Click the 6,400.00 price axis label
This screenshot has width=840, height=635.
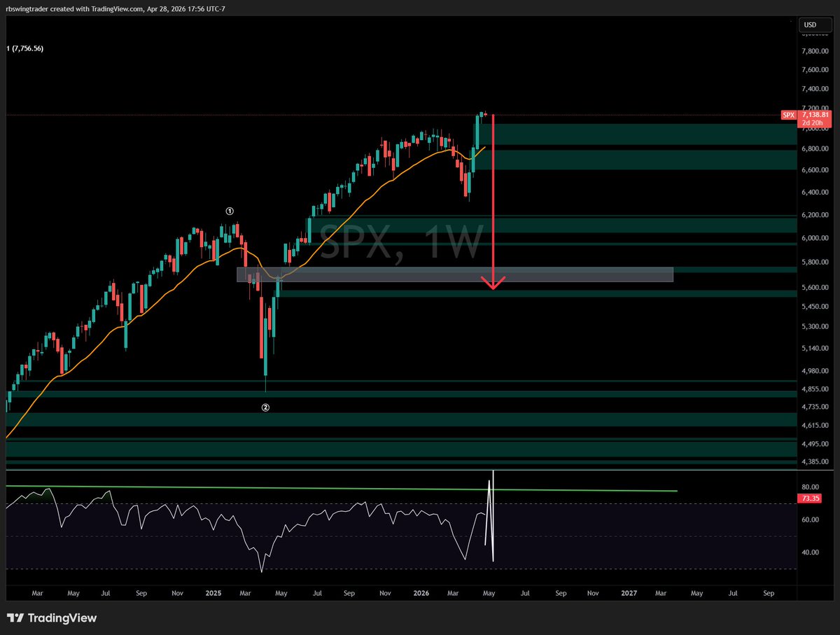[x=816, y=193]
